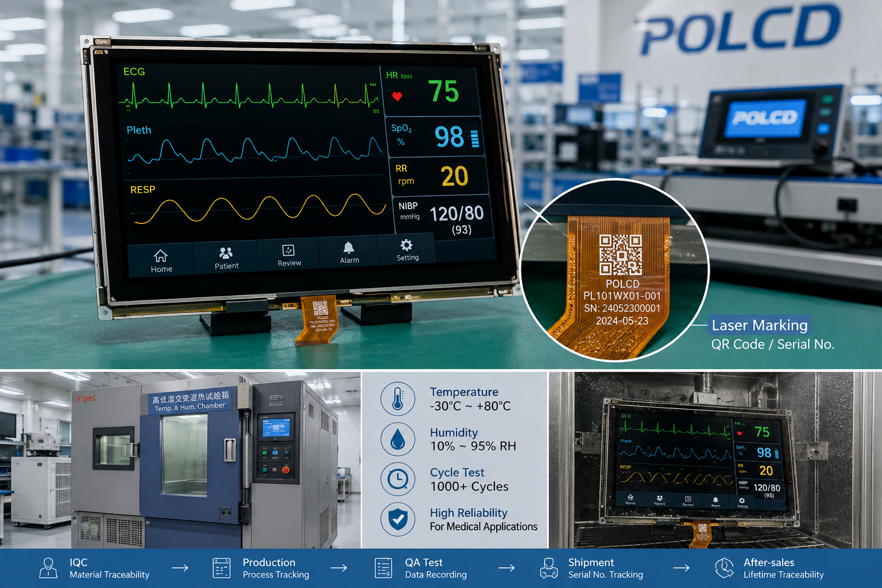Click the '10% ~ 95% RH' humidity range

click(x=473, y=446)
